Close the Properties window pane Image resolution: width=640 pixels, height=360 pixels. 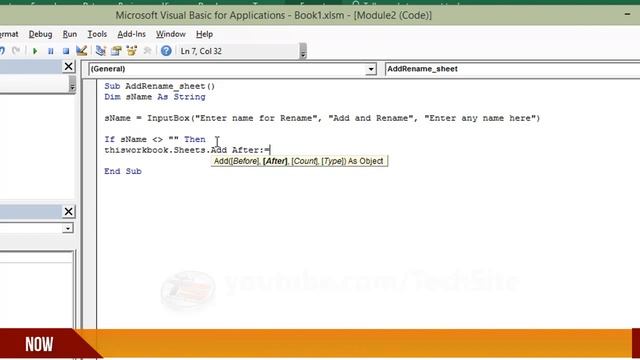(x=69, y=211)
